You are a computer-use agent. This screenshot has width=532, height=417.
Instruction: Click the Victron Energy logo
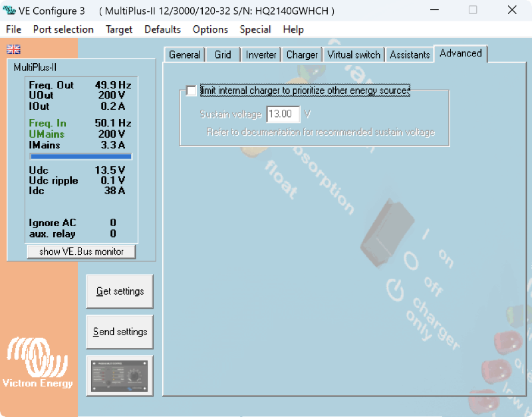(x=38, y=363)
